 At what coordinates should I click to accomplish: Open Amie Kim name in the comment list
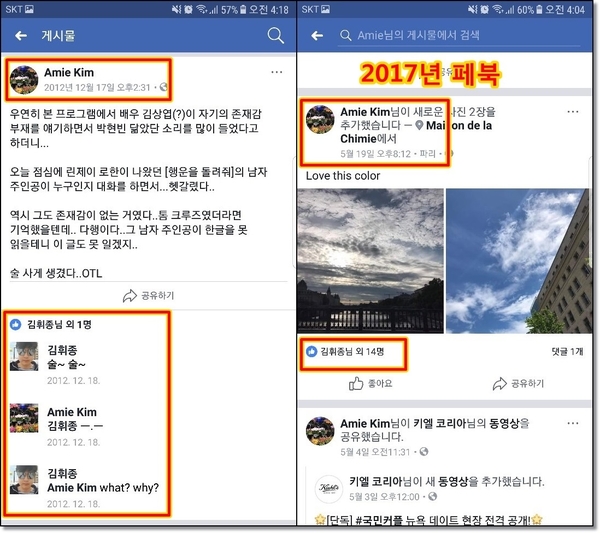(x=72, y=412)
